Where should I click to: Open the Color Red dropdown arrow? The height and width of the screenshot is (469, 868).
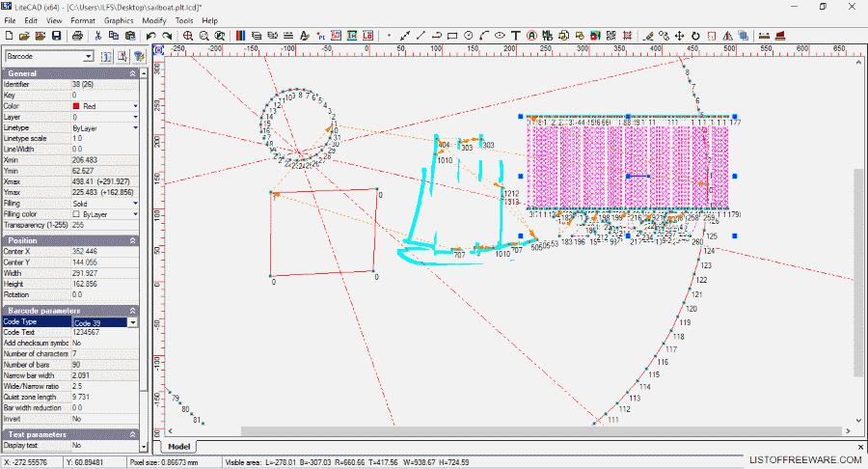coord(135,106)
